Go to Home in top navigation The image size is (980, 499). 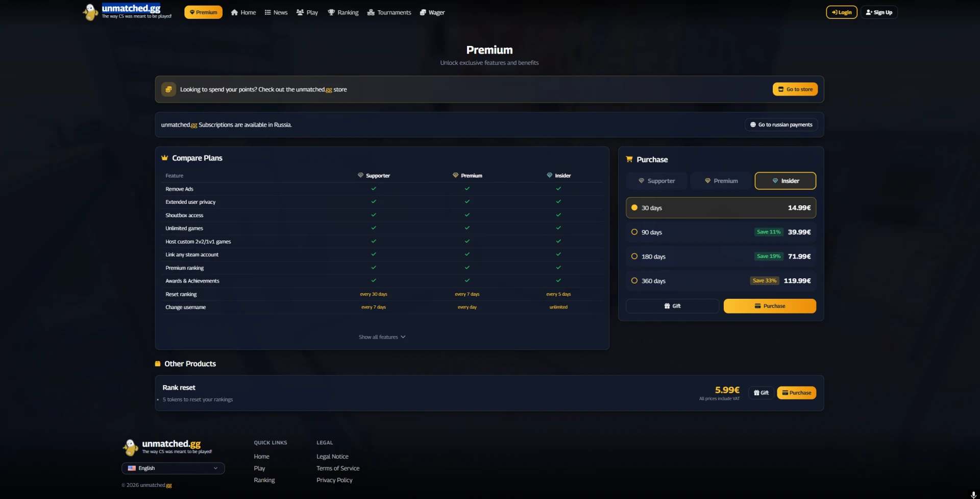tap(243, 12)
